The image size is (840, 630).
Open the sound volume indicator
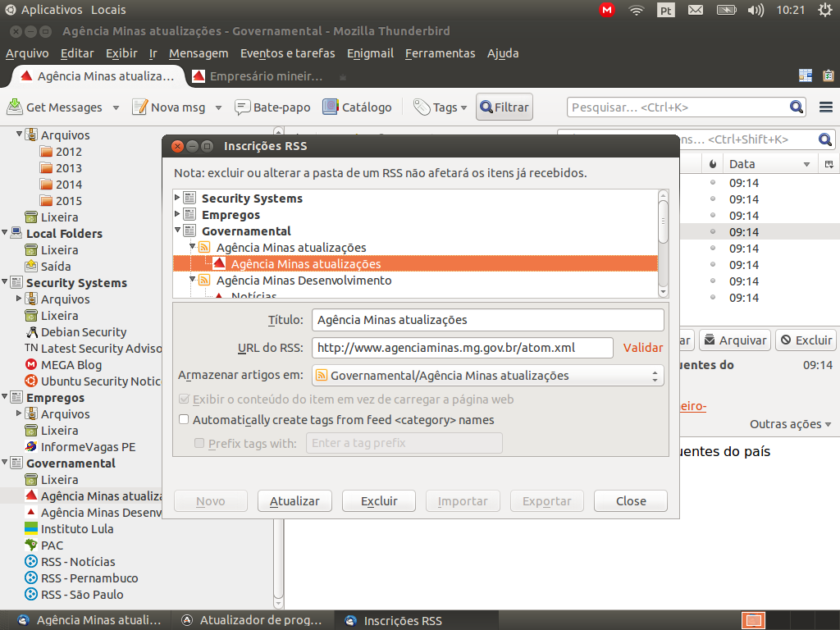[756, 10]
